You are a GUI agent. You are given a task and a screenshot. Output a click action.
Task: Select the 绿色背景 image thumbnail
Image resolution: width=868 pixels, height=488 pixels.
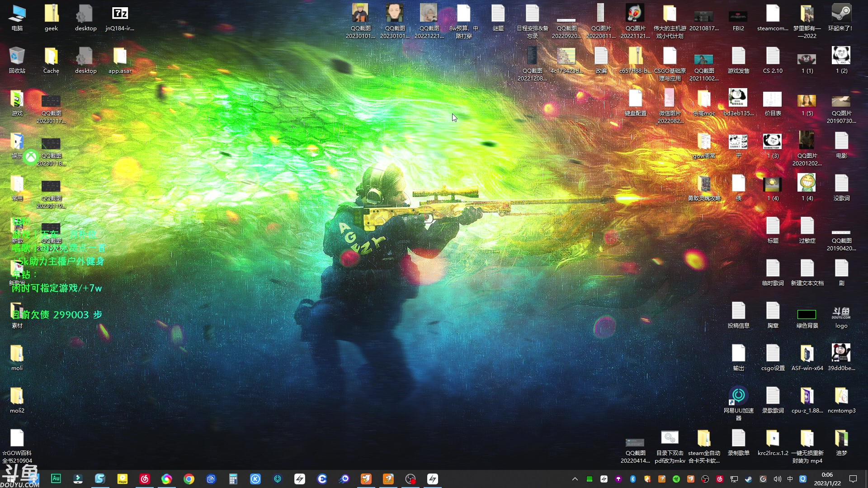pyautogui.click(x=807, y=314)
